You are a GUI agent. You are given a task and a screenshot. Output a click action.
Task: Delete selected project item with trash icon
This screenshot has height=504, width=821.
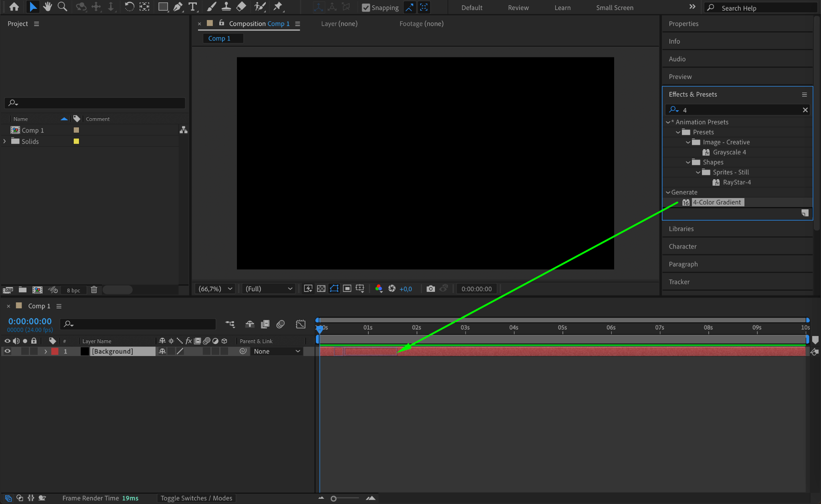(94, 290)
